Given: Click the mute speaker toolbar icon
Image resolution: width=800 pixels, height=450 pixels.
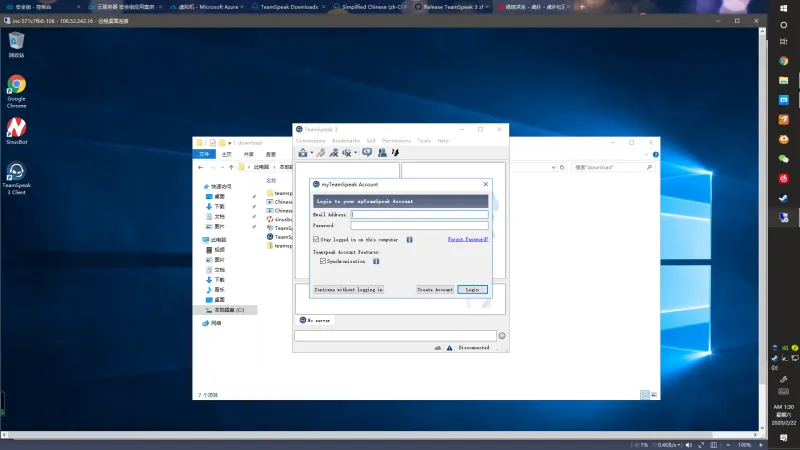Looking at the screenshot, I should 347,153.
